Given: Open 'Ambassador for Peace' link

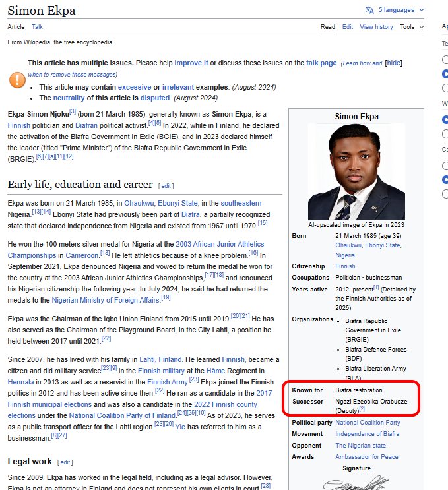Looking at the screenshot, I should click(x=367, y=457).
